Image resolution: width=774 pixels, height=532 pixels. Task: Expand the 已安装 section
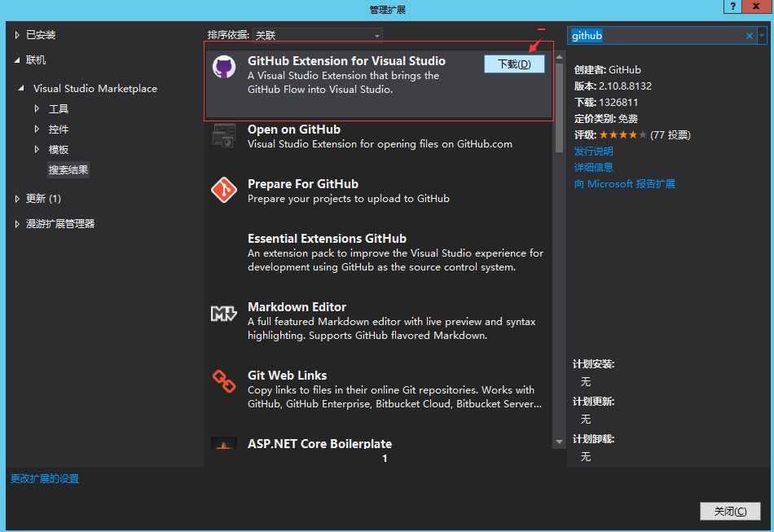click(x=17, y=35)
